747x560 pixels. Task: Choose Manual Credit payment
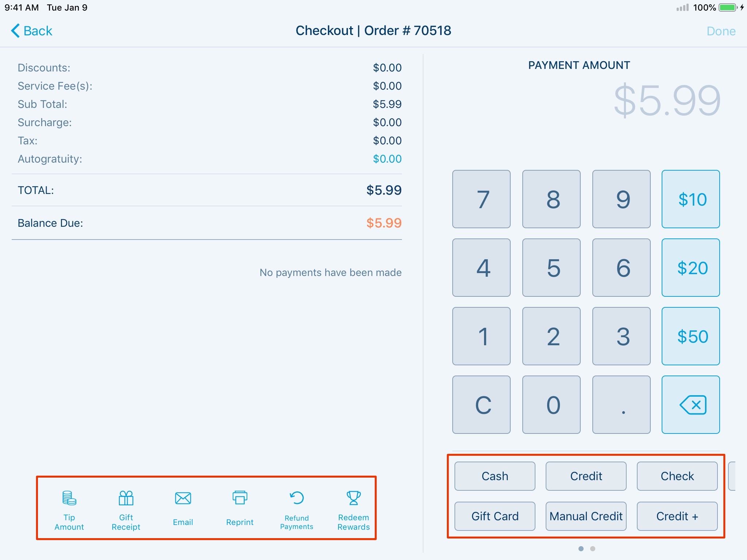pyautogui.click(x=586, y=516)
